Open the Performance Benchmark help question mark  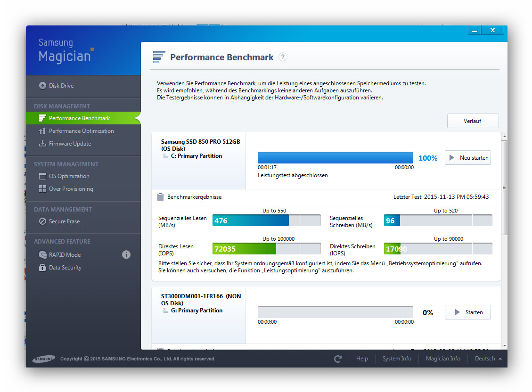[283, 57]
